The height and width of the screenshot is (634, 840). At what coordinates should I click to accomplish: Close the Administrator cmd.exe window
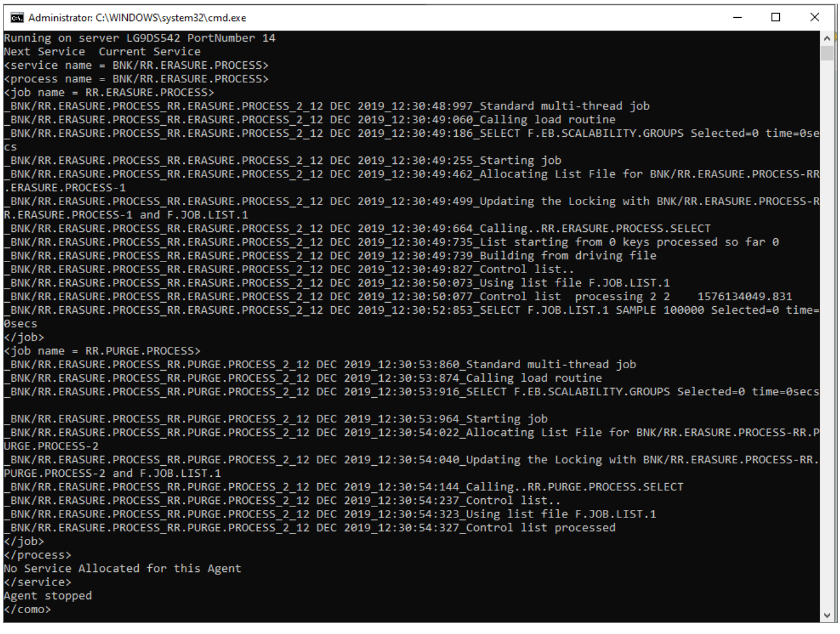(814, 17)
